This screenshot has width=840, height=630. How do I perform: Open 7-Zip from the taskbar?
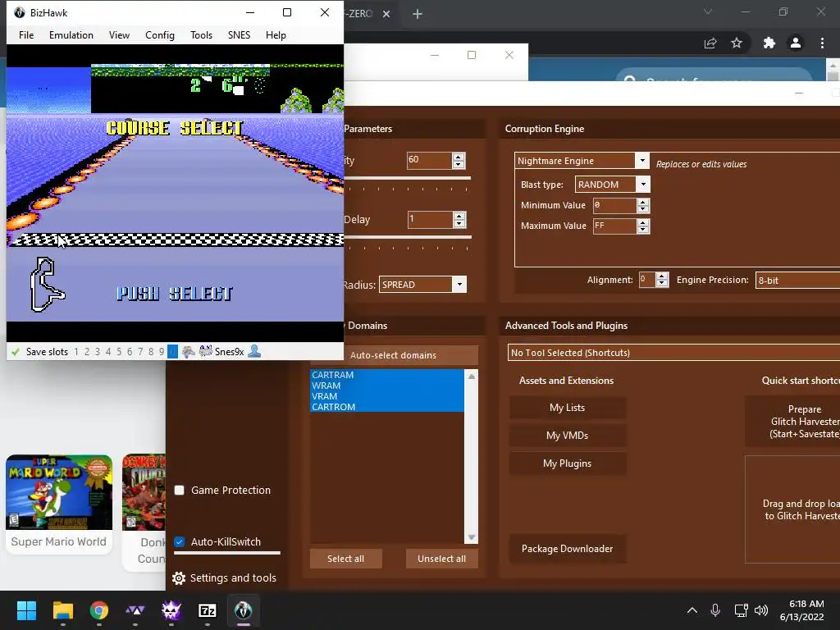click(x=208, y=610)
